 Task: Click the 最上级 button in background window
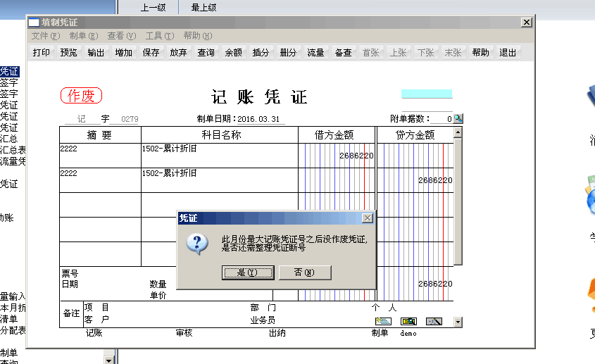pos(203,7)
